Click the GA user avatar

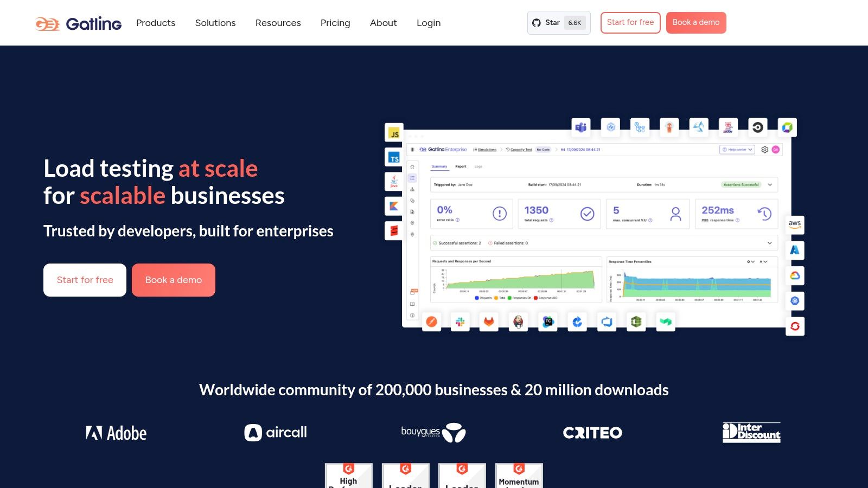[776, 149]
